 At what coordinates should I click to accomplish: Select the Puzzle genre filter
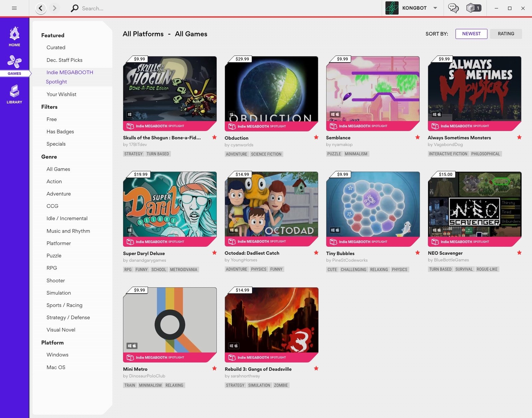pos(54,256)
